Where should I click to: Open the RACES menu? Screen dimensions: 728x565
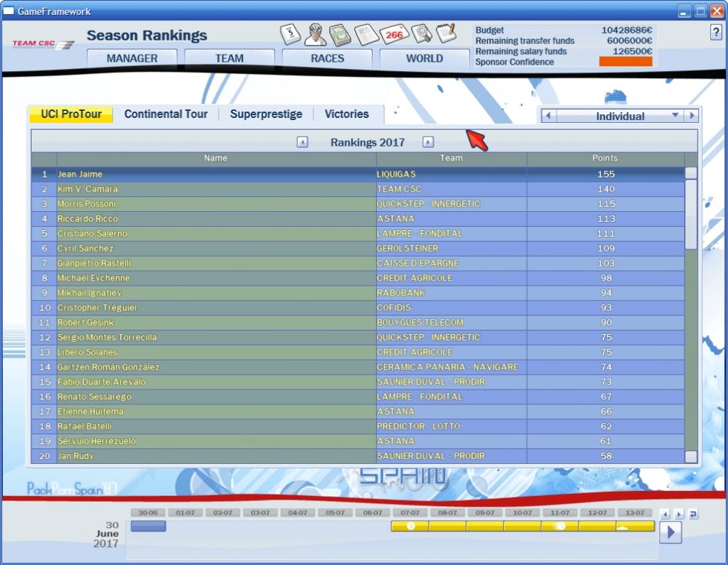(x=327, y=58)
